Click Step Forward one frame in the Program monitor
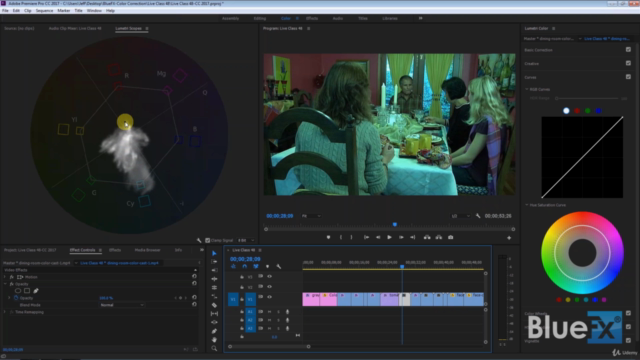The image size is (640, 360). coord(401,237)
